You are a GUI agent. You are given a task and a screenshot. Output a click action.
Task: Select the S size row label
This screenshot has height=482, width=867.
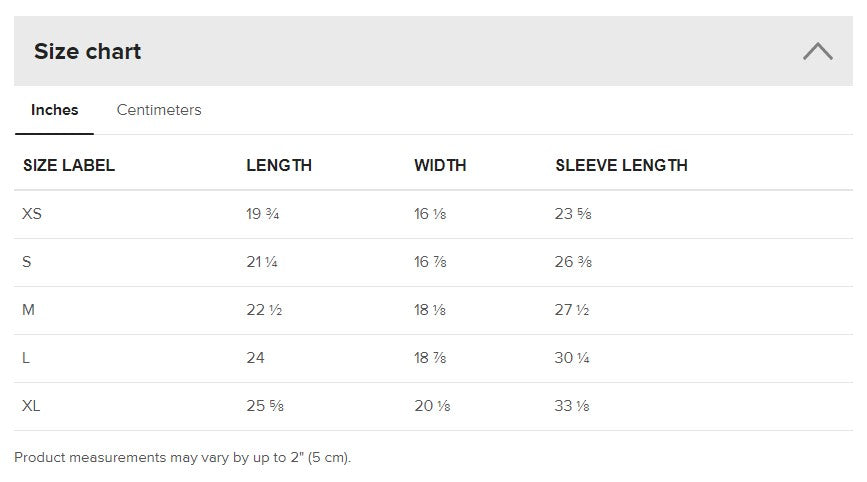(x=27, y=262)
